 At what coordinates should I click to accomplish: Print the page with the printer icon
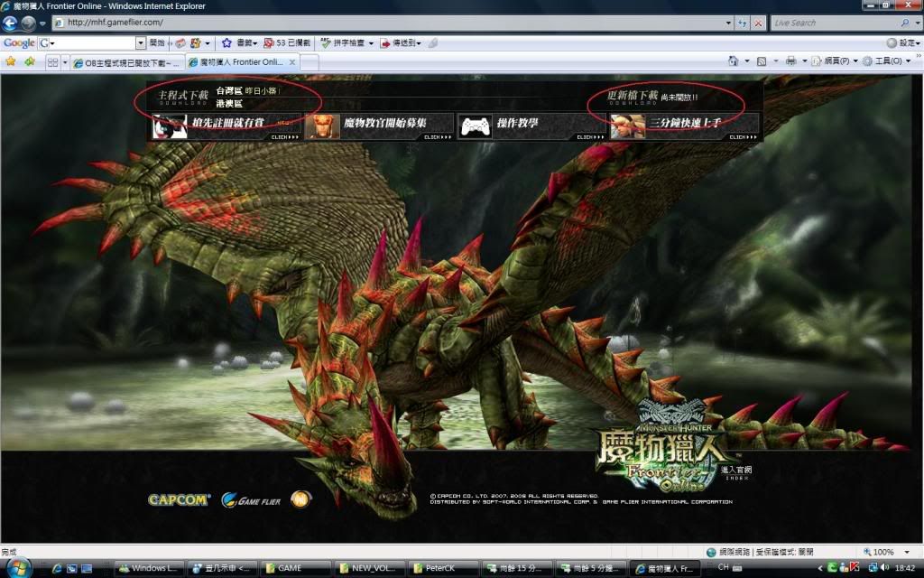point(790,61)
